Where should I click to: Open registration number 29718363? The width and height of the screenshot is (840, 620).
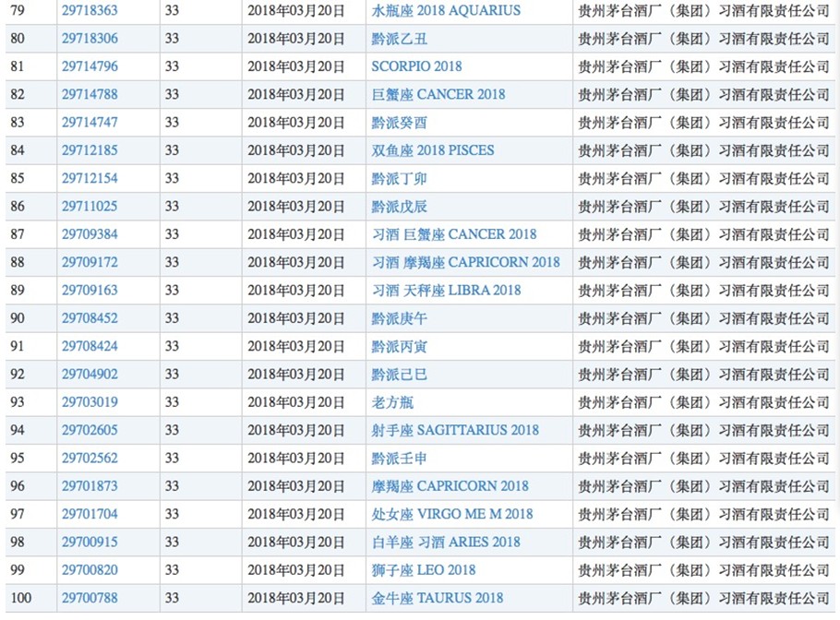(x=90, y=10)
